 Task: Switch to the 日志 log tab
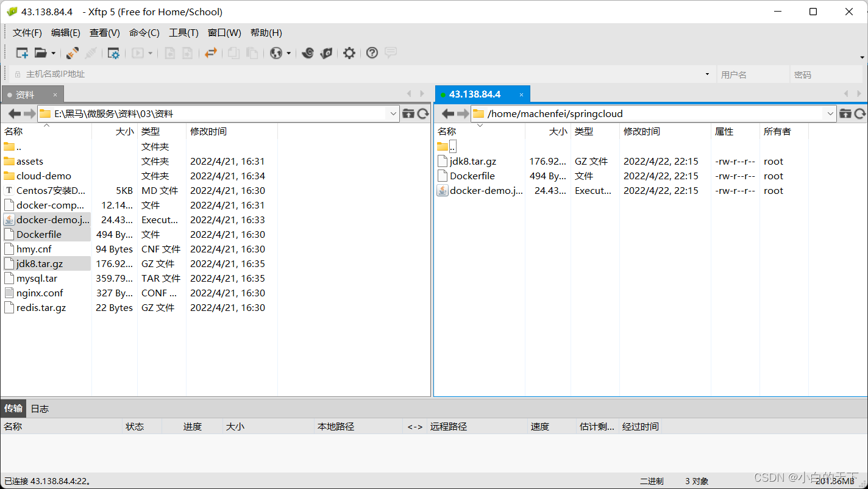40,409
